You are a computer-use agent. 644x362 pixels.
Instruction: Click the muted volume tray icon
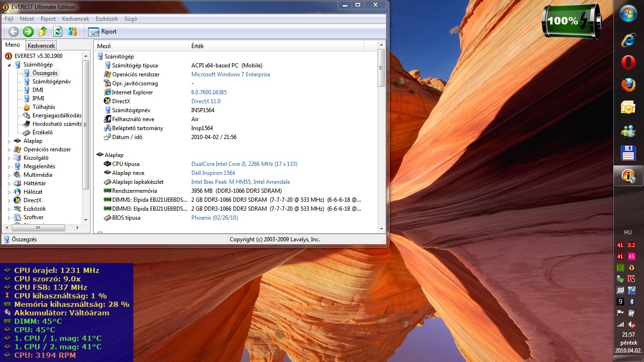pos(632,324)
